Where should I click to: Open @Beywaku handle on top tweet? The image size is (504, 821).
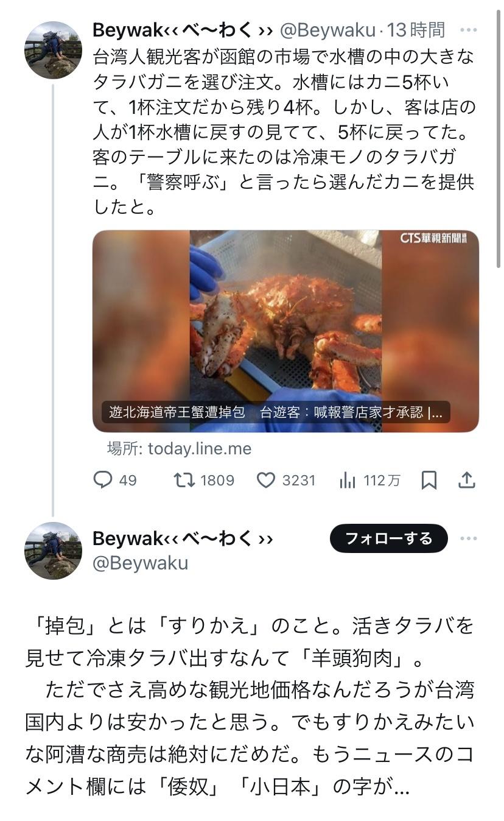click(x=327, y=30)
